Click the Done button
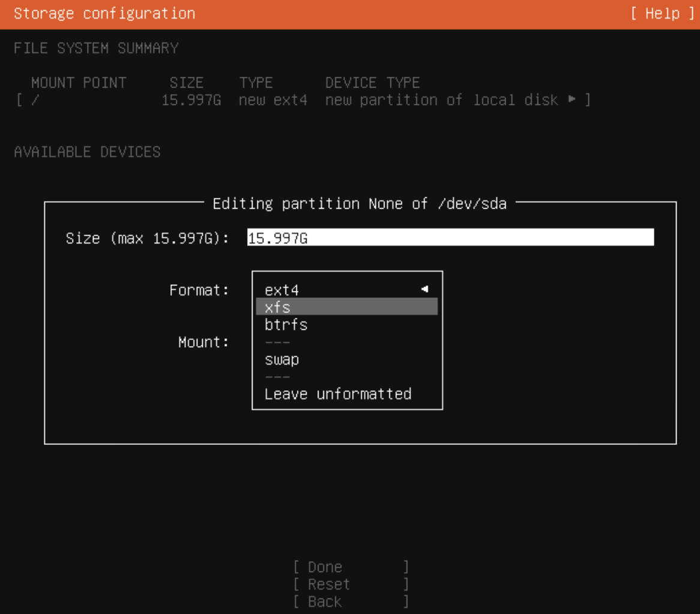 coord(351,567)
